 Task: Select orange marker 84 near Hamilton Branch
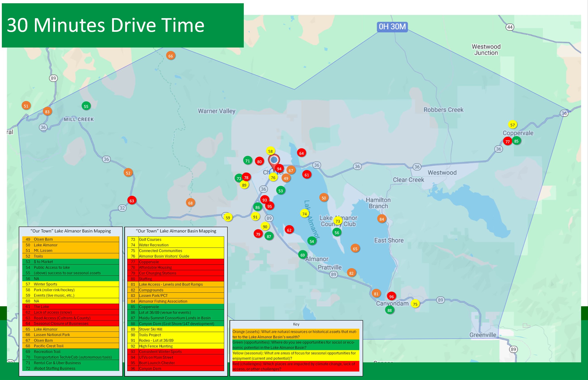tap(382, 219)
